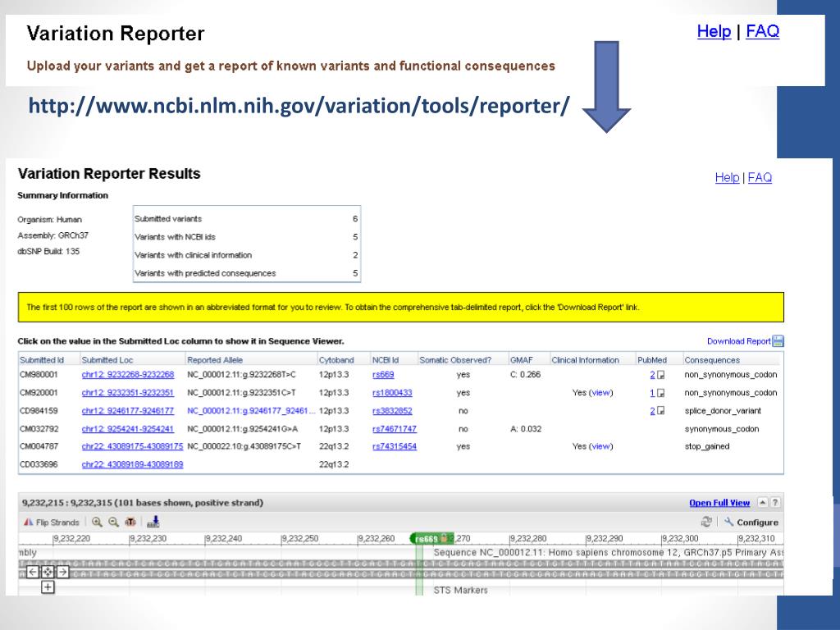Click the Clinical Information column header

tap(586, 360)
